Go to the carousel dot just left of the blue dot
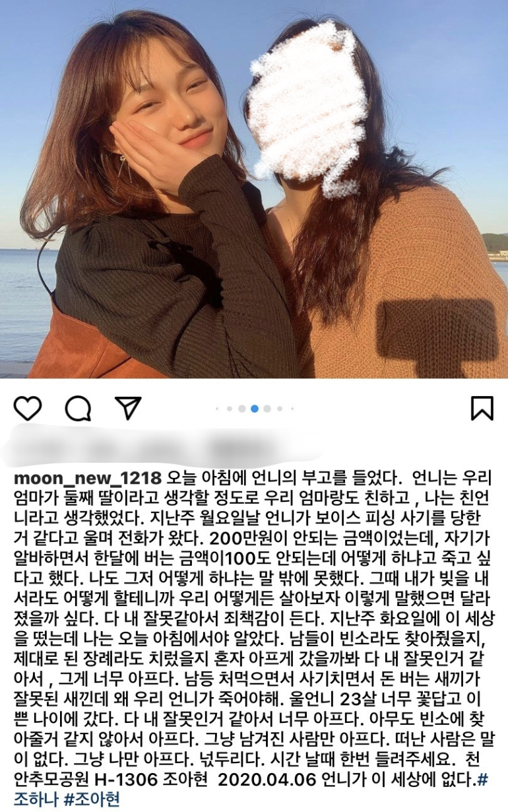 coord(242,409)
